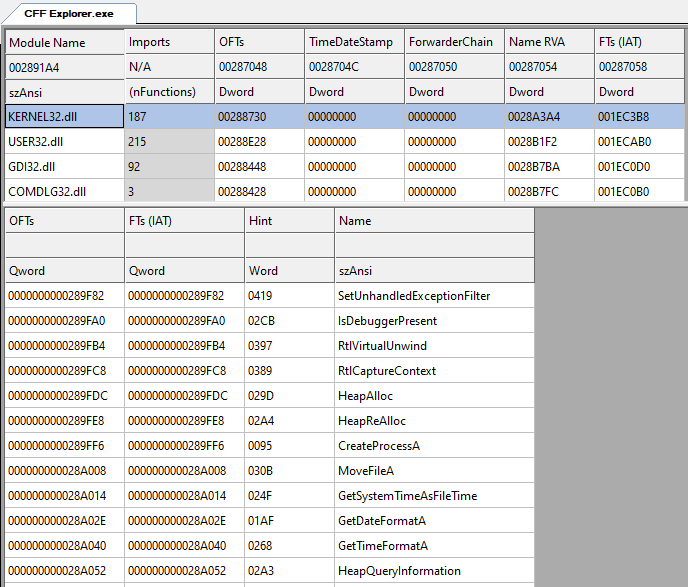Select the HeapReAlloc function row

(x=270, y=420)
